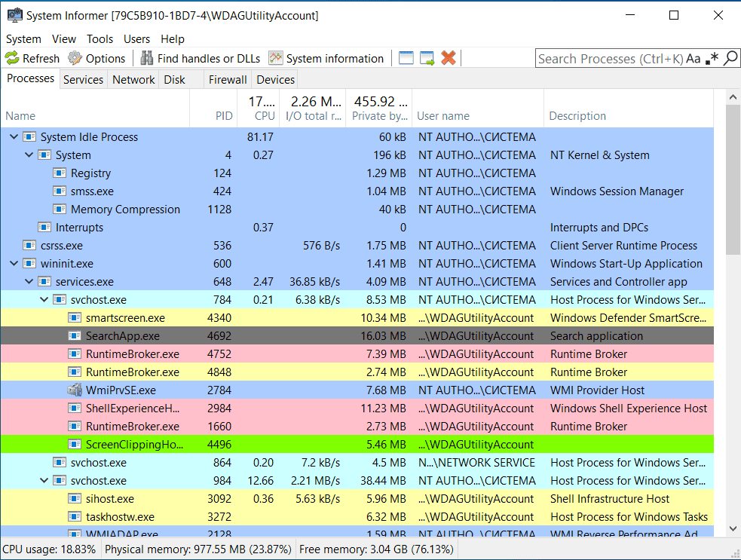Collapse the System process node

click(29, 155)
